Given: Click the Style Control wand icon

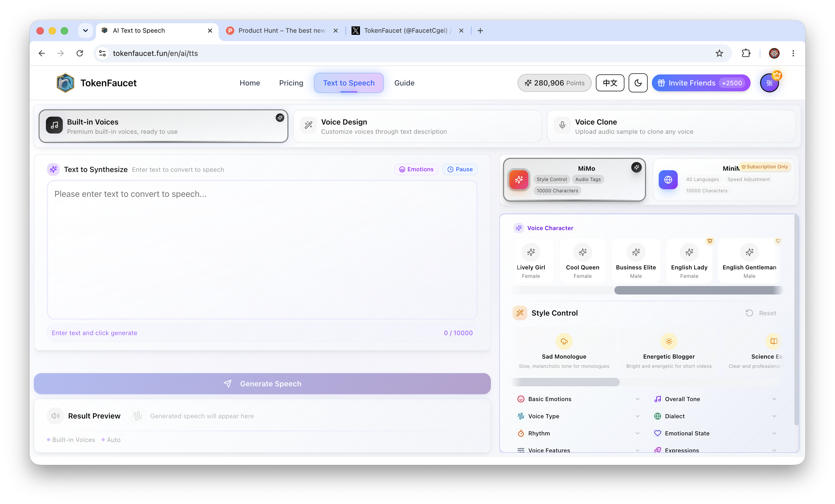Looking at the screenshot, I should 520,313.
